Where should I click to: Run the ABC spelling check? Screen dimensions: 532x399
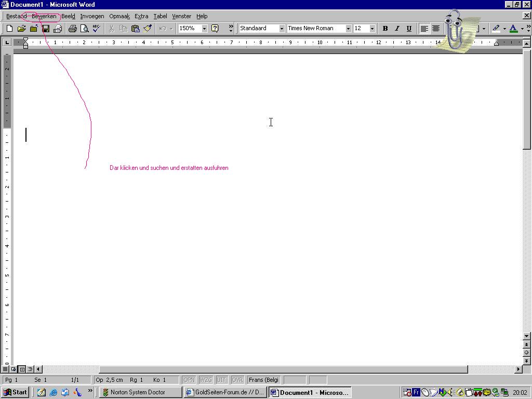tap(96, 29)
